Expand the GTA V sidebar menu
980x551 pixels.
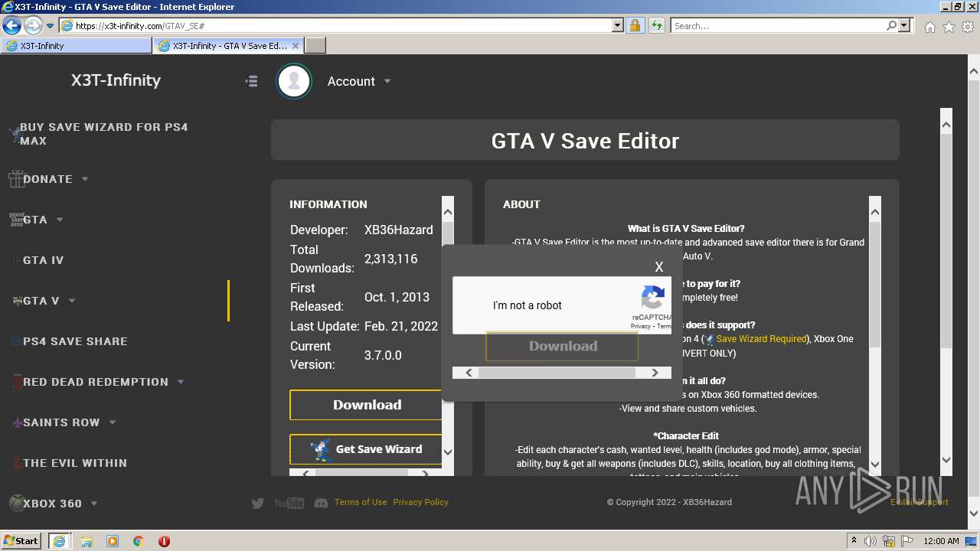(49, 301)
